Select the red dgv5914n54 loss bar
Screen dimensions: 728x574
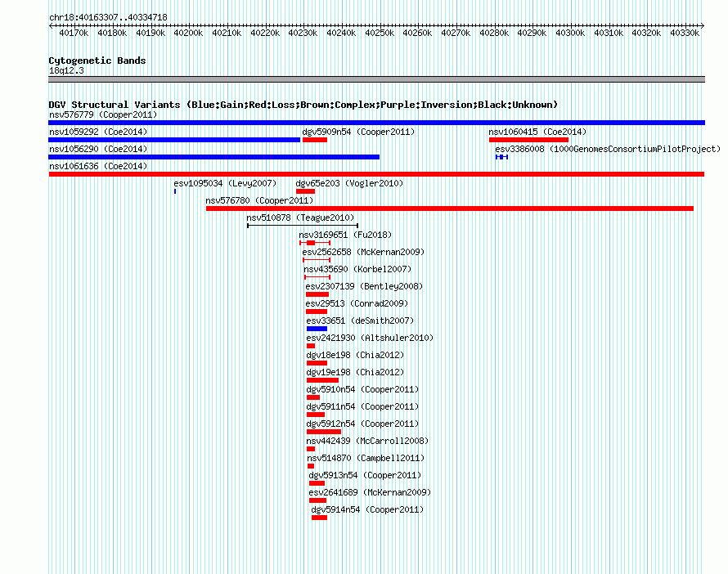(x=320, y=518)
